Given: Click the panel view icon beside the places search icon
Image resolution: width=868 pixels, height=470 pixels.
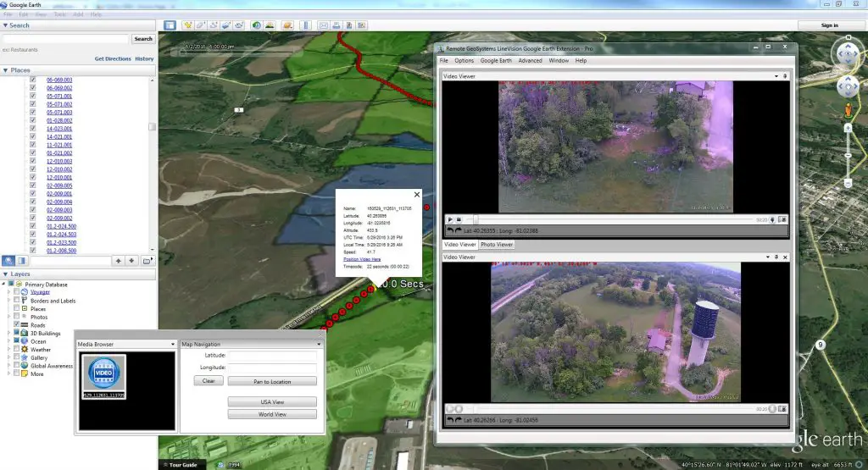Looking at the screenshot, I should click(x=21, y=261).
